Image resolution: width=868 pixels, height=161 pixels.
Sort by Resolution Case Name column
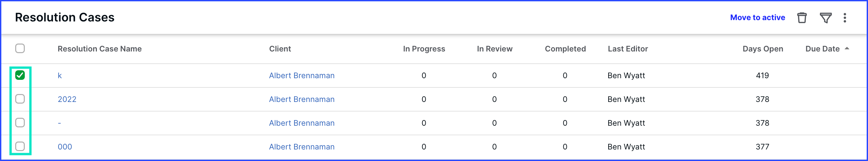coord(99,49)
